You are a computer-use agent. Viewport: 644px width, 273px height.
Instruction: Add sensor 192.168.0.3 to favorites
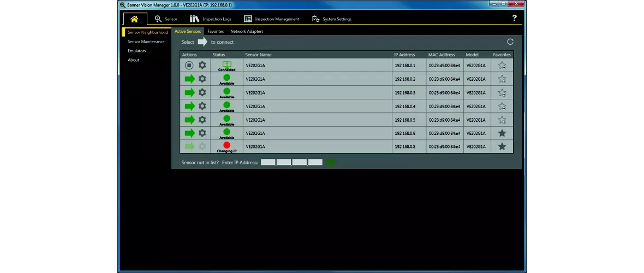coord(502,92)
